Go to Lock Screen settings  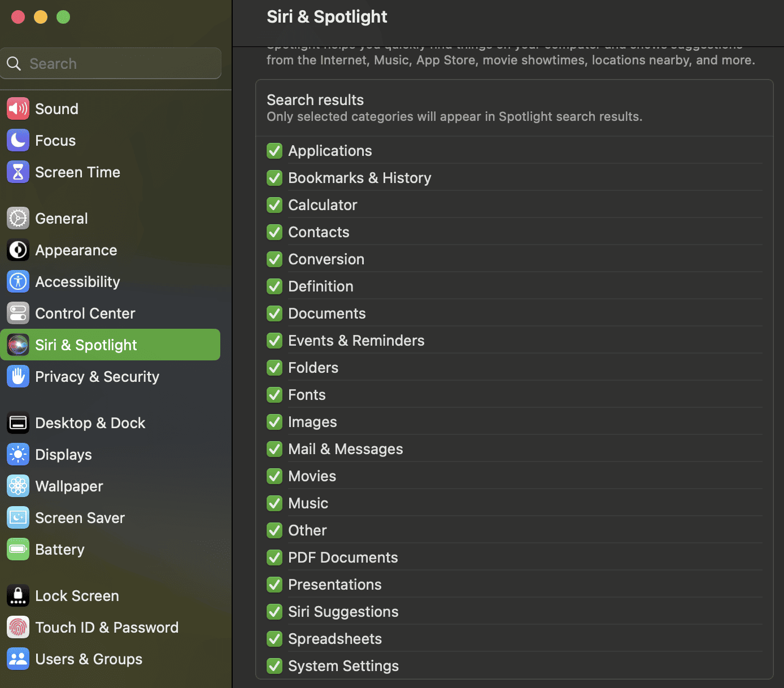pos(77,596)
